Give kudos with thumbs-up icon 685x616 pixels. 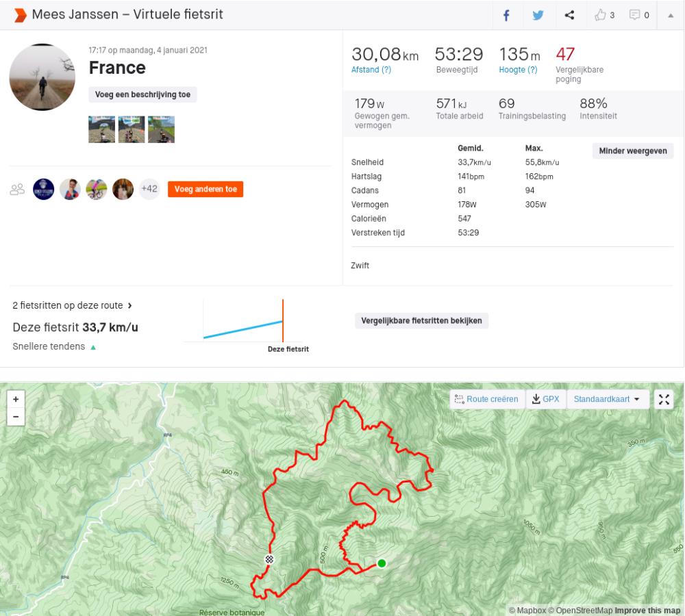[604, 15]
